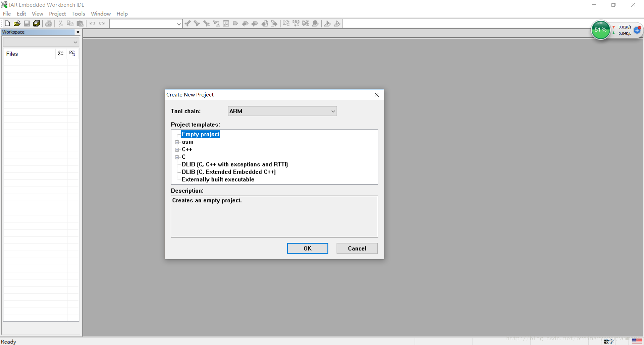Click the Save floppy disk icon
Screen dimensions: 644x345
coord(26,23)
